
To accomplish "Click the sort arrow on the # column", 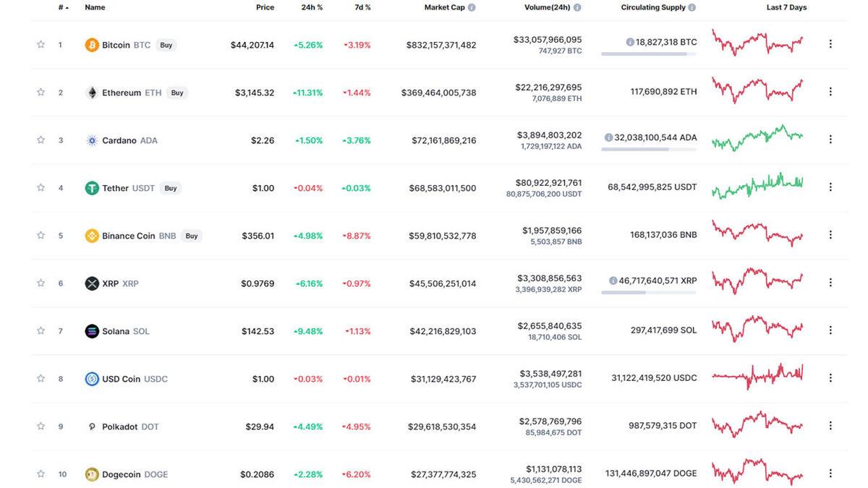I will tap(65, 7).
